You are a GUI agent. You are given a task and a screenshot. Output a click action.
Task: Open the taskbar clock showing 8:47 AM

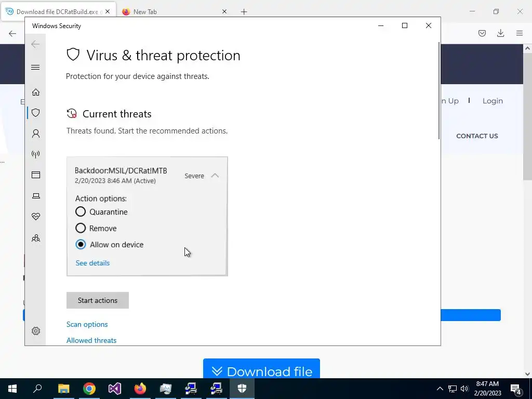click(x=487, y=389)
